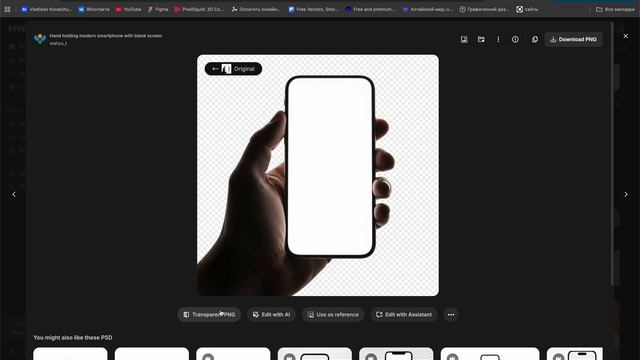This screenshot has width=640, height=360.
Task: Click author name wahyu_t link
Action: pyautogui.click(x=58, y=43)
